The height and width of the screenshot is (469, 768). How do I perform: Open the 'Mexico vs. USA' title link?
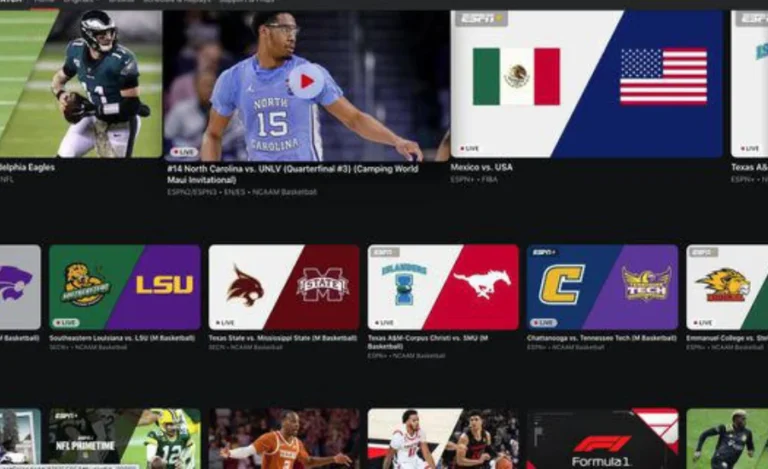[x=481, y=167]
